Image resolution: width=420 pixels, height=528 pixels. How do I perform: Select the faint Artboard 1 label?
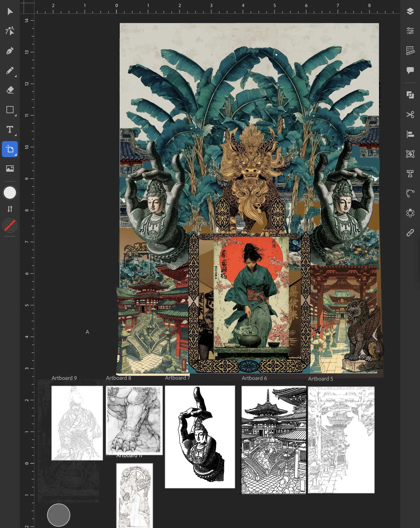[x=132, y=31]
